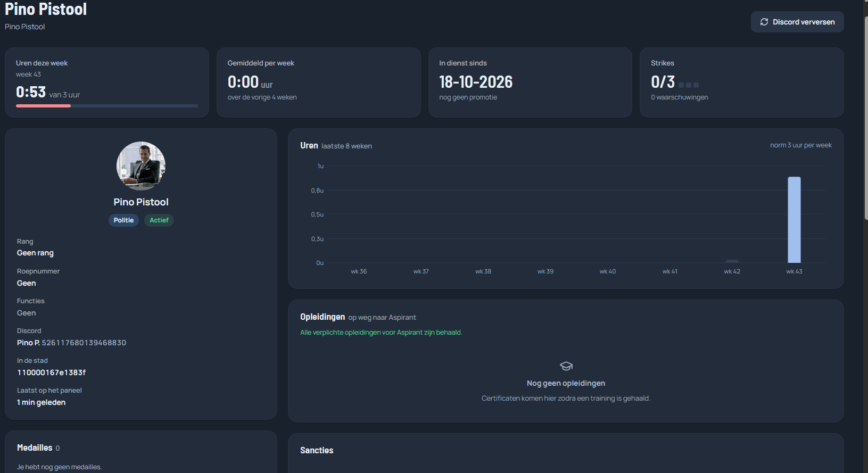
Task: Click the "0 waarschuwingen" text
Action: pos(680,97)
